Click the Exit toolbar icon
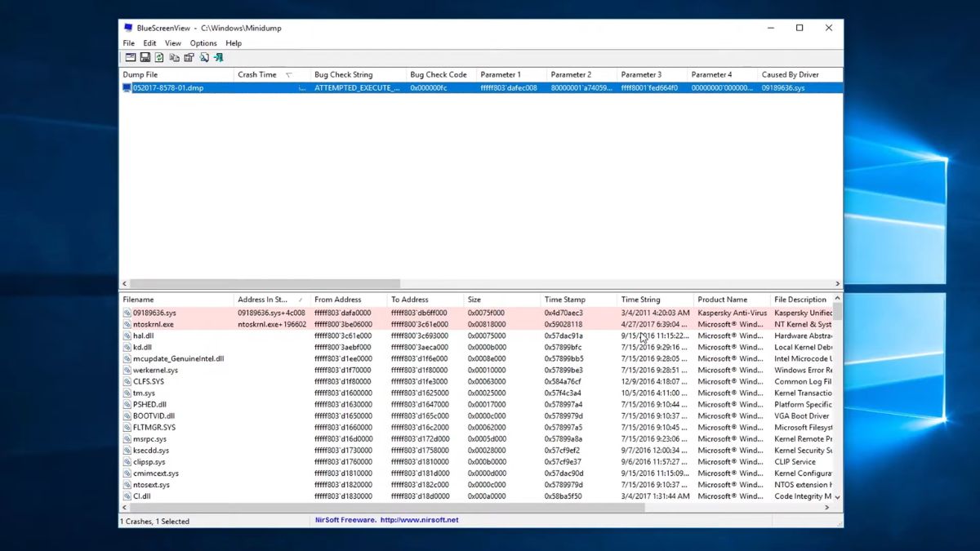Screen dimensions: 980x551 tap(218, 58)
